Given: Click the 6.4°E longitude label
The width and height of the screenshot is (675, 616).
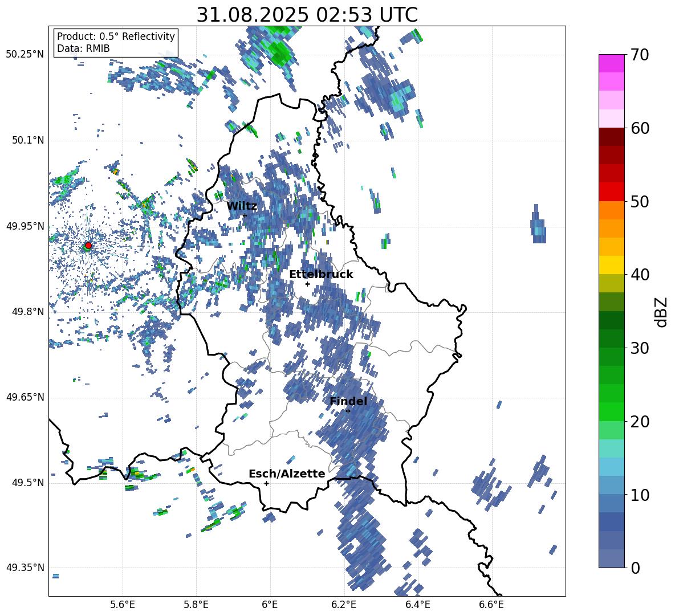Looking at the screenshot, I should coord(417,605).
